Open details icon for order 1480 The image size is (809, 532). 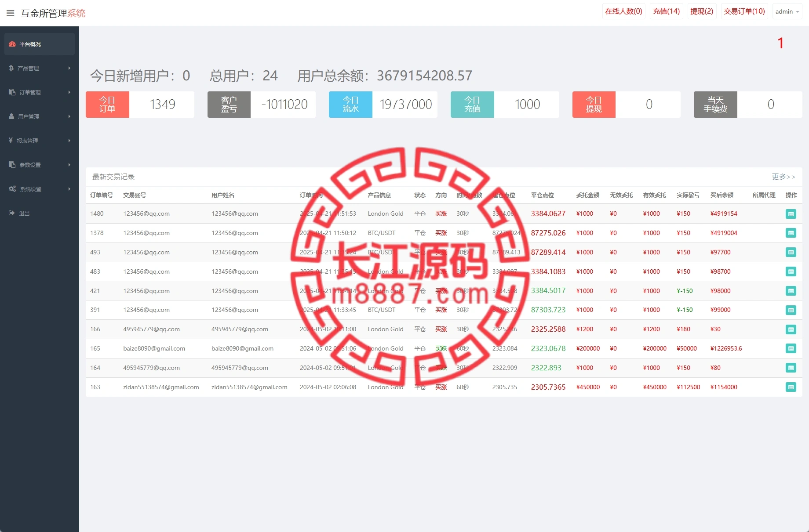791,214
